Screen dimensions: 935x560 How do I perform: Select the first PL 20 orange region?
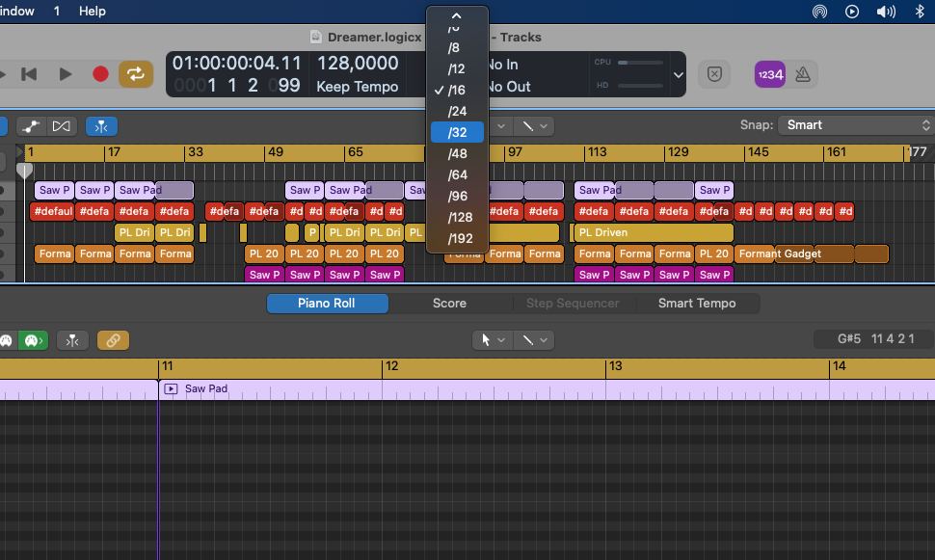click(263, 254)
